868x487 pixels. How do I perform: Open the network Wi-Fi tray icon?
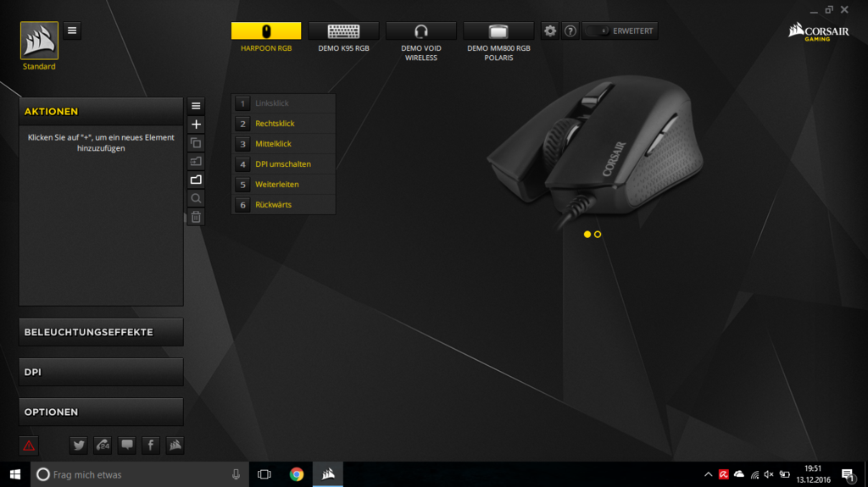(754, 474)
